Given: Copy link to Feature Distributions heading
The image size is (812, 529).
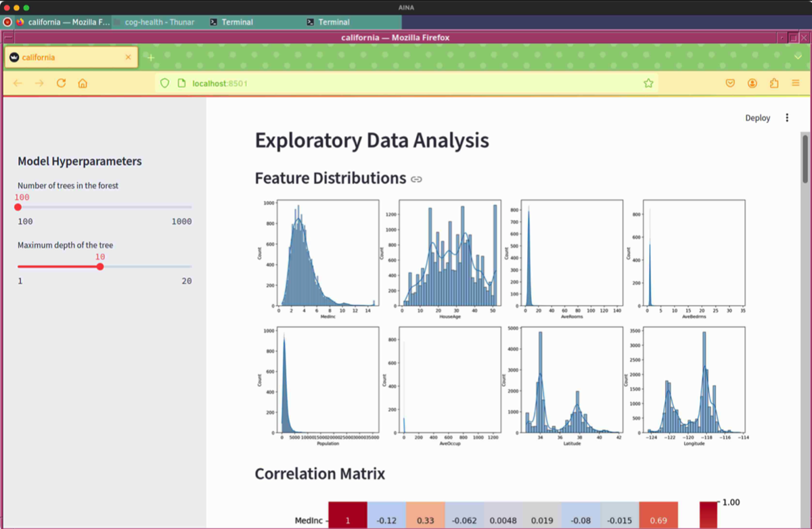Looking at the screenshot, I should pos(417,179).
